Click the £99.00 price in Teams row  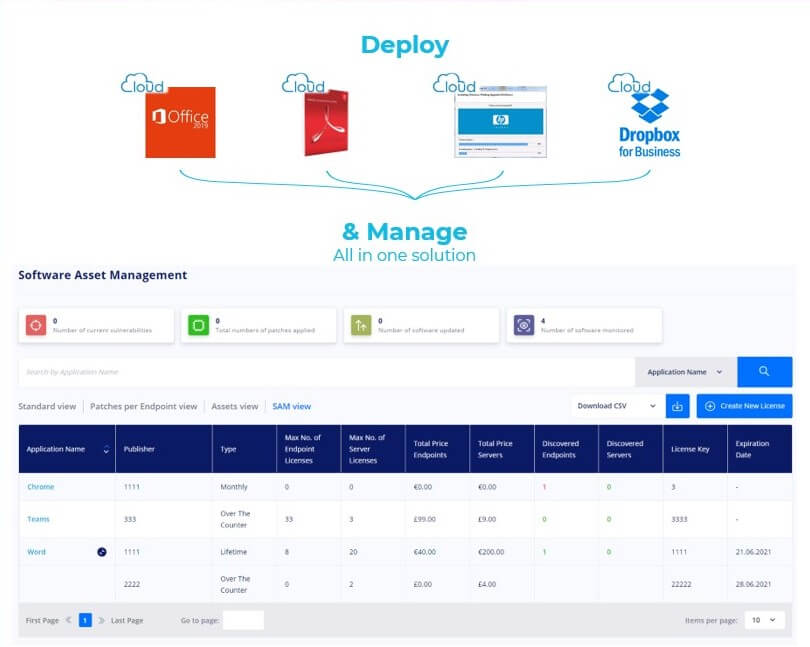(425, 519)
